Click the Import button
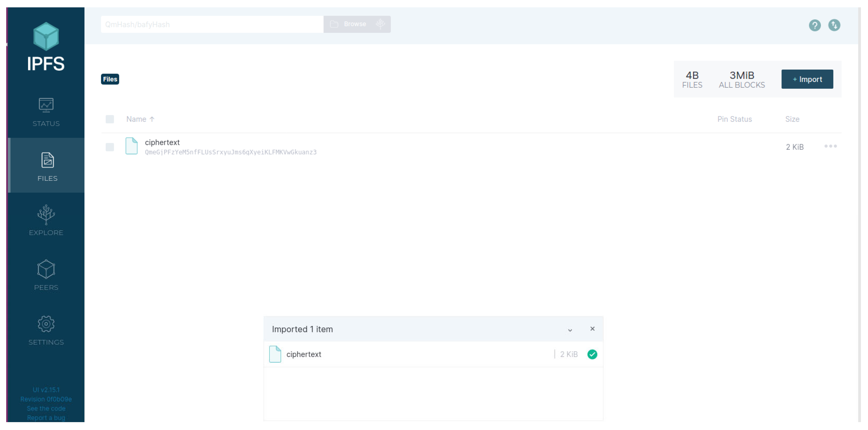Screen dimensions: 868x430 (807, 79)
